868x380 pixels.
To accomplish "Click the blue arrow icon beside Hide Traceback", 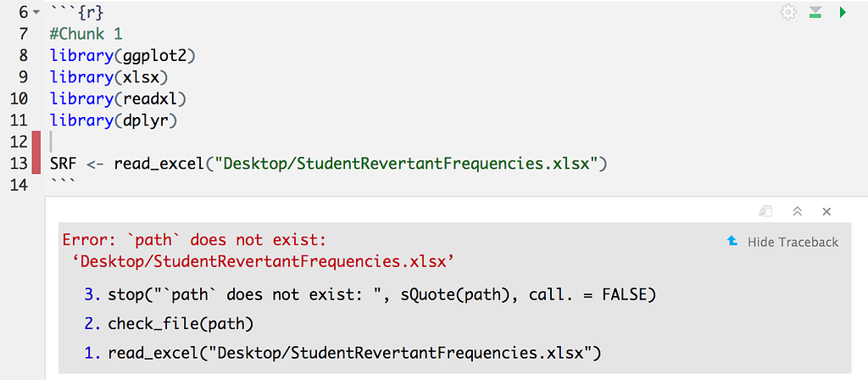I will pyautogui.click(x=732, y=241).
